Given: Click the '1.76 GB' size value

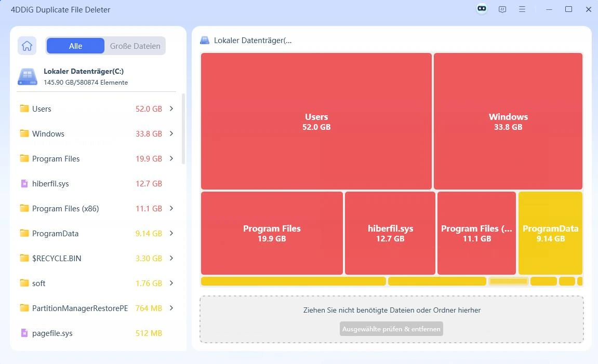Looking at the screenshot, I should click(149, 283).
